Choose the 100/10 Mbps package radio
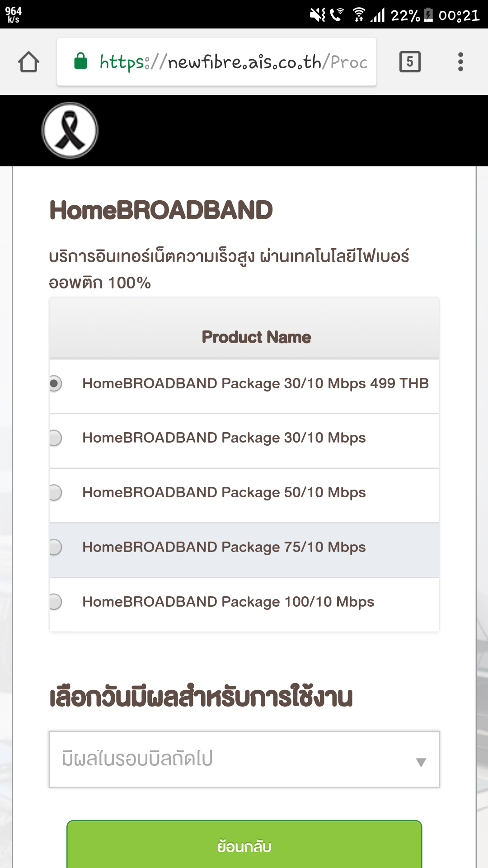 coord(55,602)
